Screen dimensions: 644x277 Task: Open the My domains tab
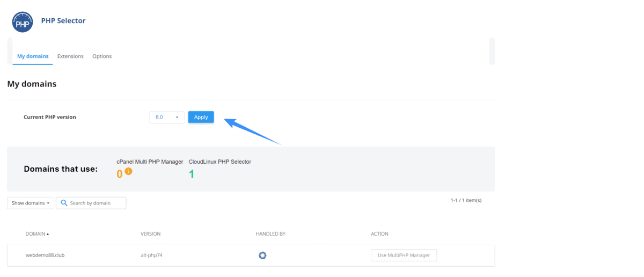[33, 56]
